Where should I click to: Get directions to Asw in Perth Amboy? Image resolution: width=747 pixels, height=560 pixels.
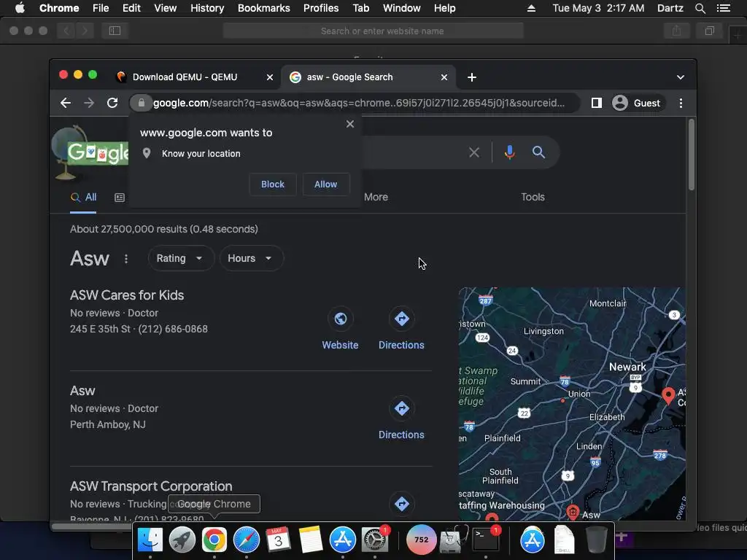click(x=401, y=419)
